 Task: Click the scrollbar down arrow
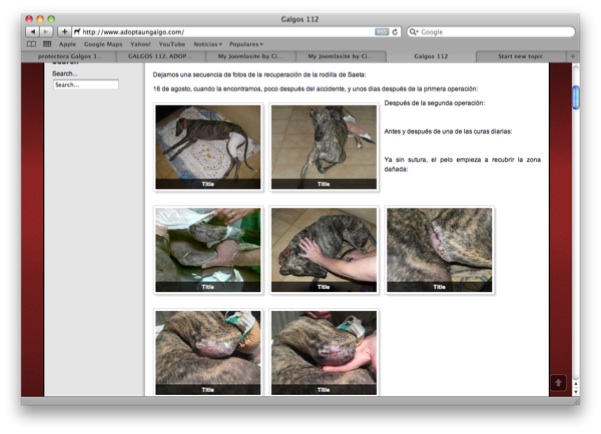click(x=575, y=392)
